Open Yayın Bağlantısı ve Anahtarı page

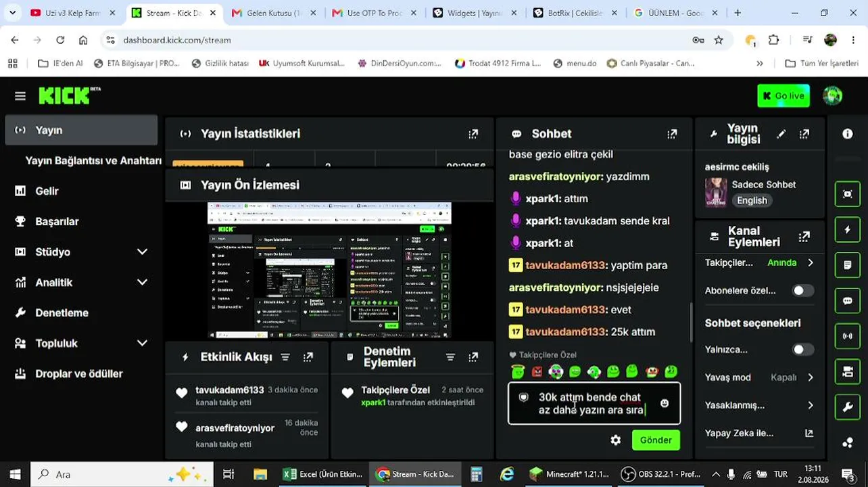pos(93,161)
